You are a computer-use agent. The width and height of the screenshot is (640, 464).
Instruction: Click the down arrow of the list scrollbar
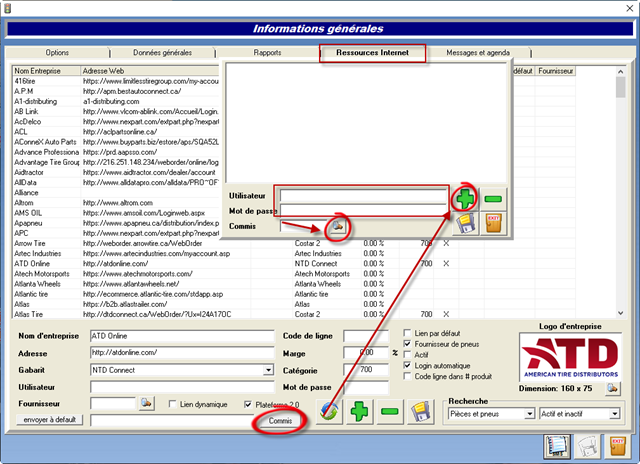coord(620,313)
